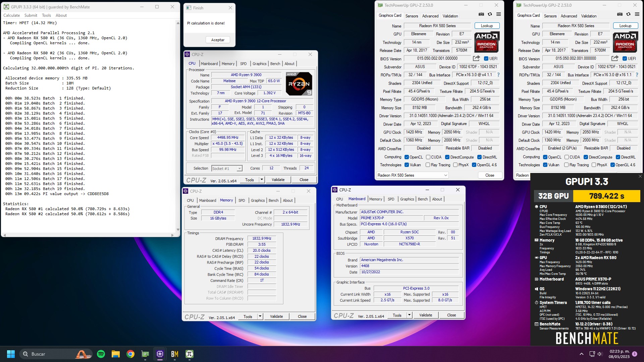Click the screenshot camera icon in right GPU-Z window
The height and width of the screenshot is (362, 644).
click(620, 14)
